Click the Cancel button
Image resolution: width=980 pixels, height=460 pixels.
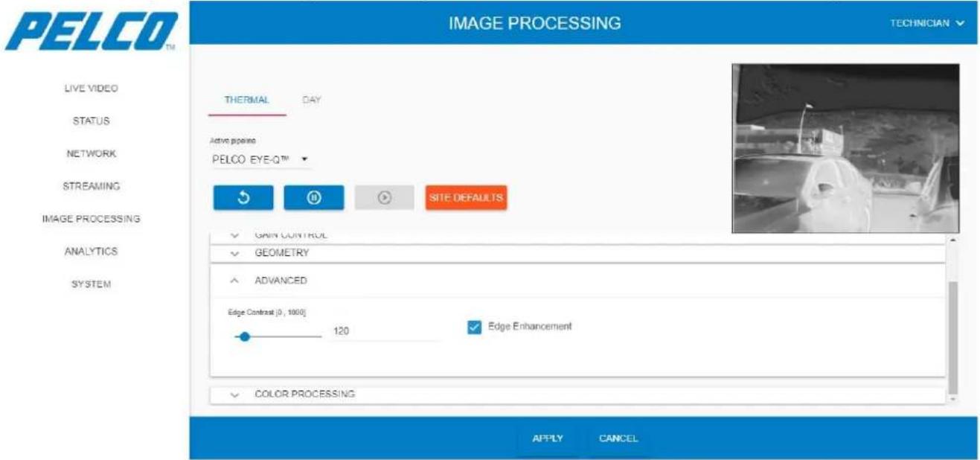(x=618, y=438)
